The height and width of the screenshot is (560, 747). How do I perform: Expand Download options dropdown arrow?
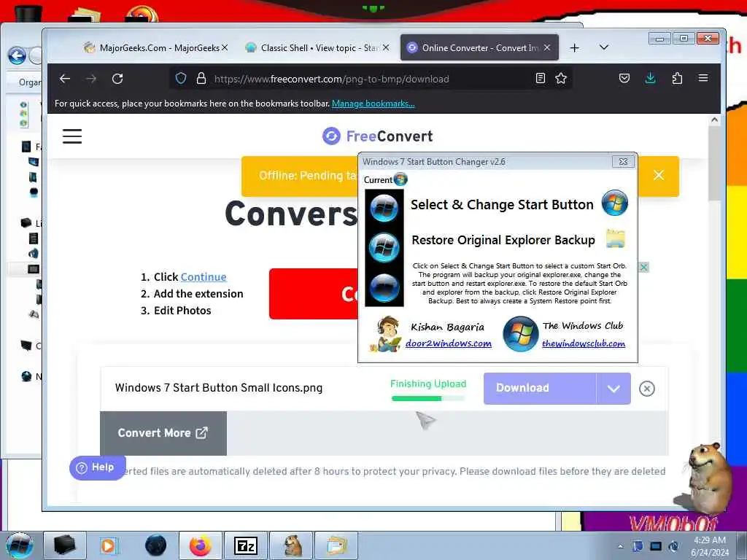pyautogui.click(x=614, y=389)
